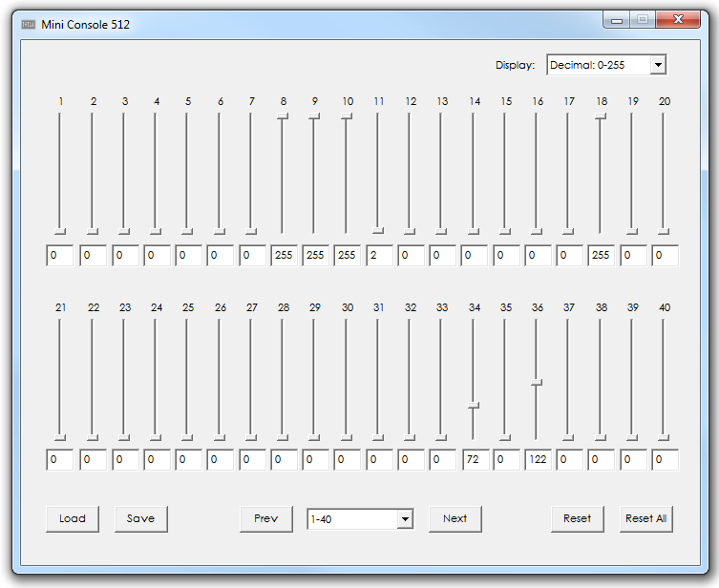Click the channel 40 value field

(666, 461)
